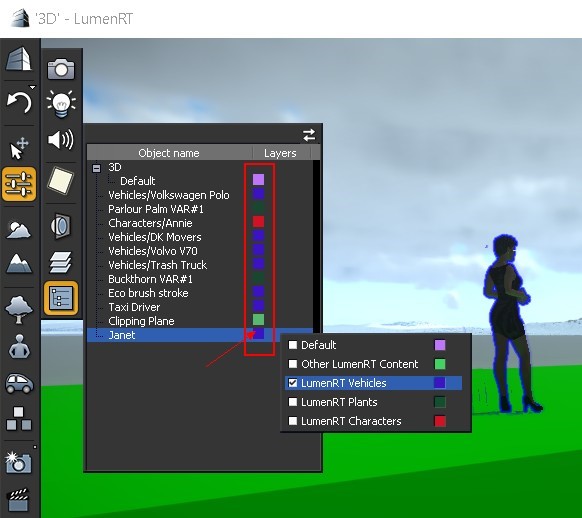Click the Clipping Plane green layer swatch

click(258, 319)
